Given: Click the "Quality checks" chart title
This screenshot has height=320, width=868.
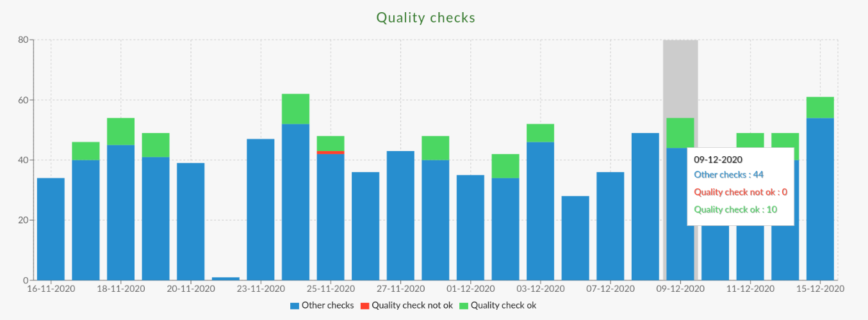Looking at the screenshot, I should [425, 18].
